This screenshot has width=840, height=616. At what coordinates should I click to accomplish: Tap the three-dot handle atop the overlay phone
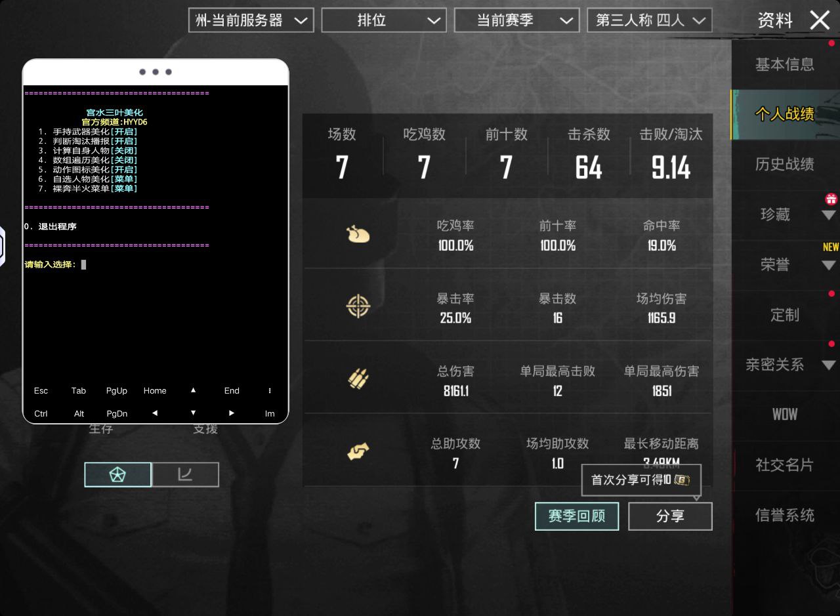156,72
